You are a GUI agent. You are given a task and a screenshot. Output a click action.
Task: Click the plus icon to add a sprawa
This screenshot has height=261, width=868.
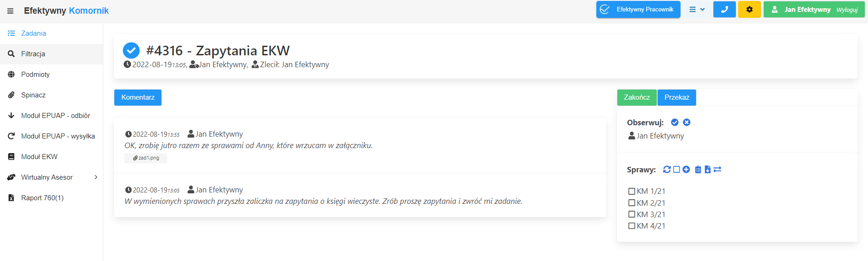coord(686,170)
